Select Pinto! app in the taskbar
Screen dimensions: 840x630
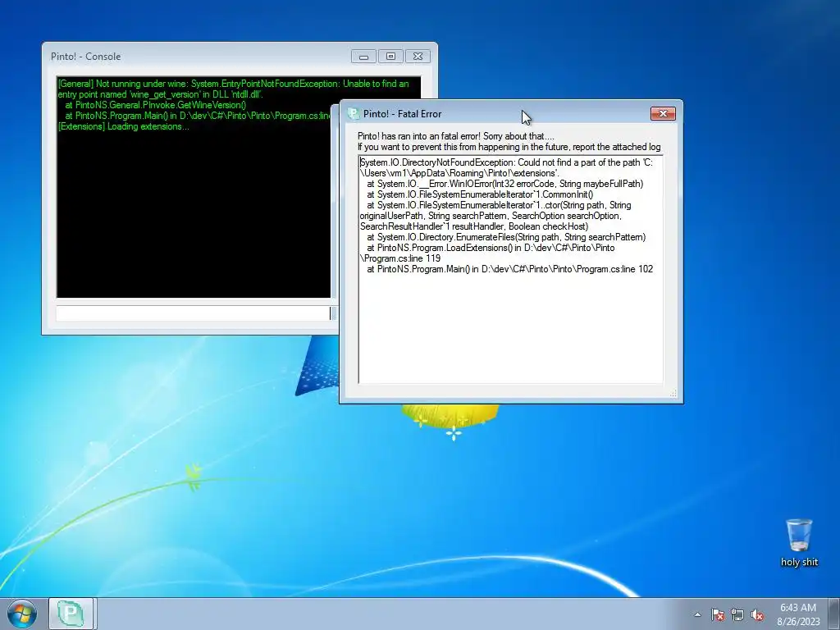click(x=72, y=614)
